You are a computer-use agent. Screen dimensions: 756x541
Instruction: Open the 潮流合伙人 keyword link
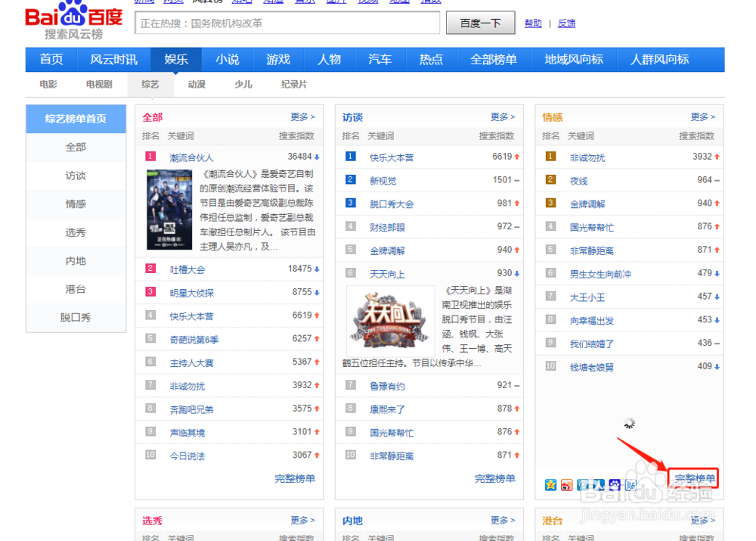[191, 158]
